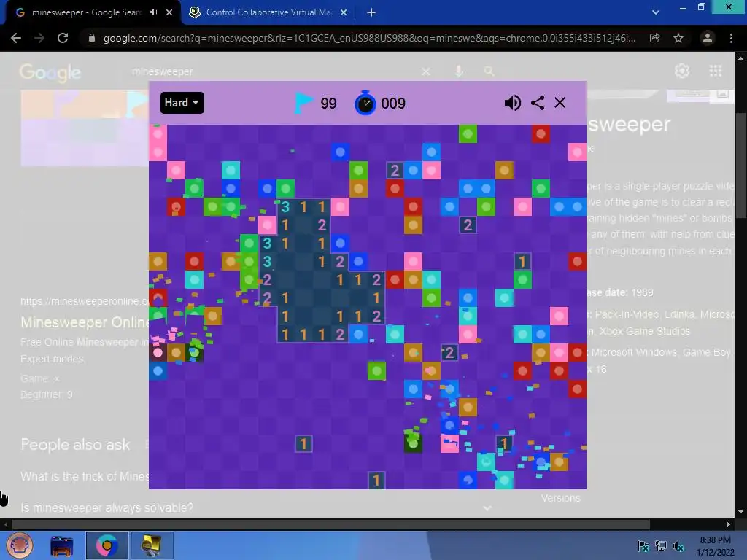Mute the Minesweeper game sound

point(513,103)
